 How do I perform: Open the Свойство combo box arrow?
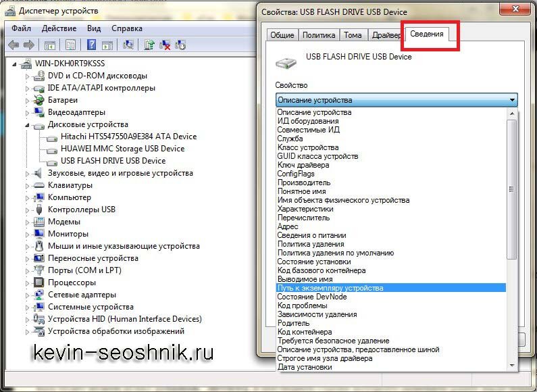click(512, 100)
